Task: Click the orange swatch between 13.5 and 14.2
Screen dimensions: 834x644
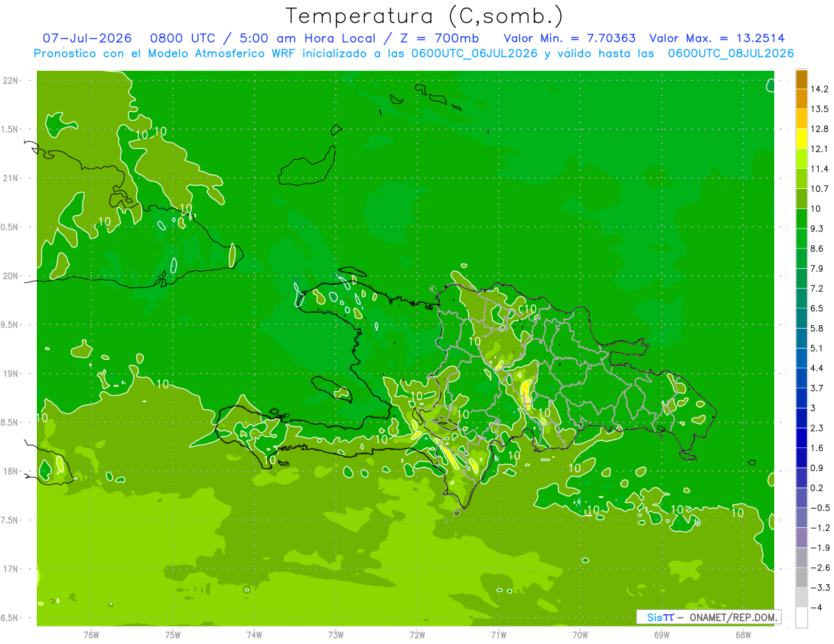Action: click(801, 99)
